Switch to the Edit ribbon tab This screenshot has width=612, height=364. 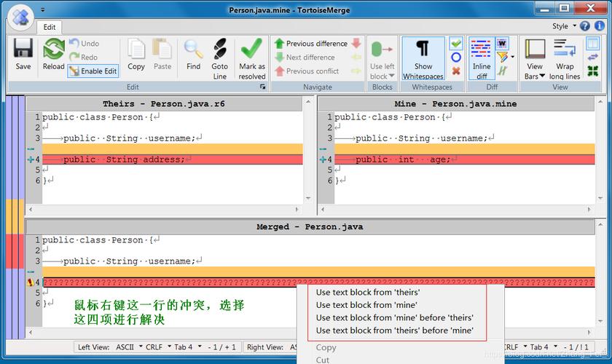click(x=49, y=27)
